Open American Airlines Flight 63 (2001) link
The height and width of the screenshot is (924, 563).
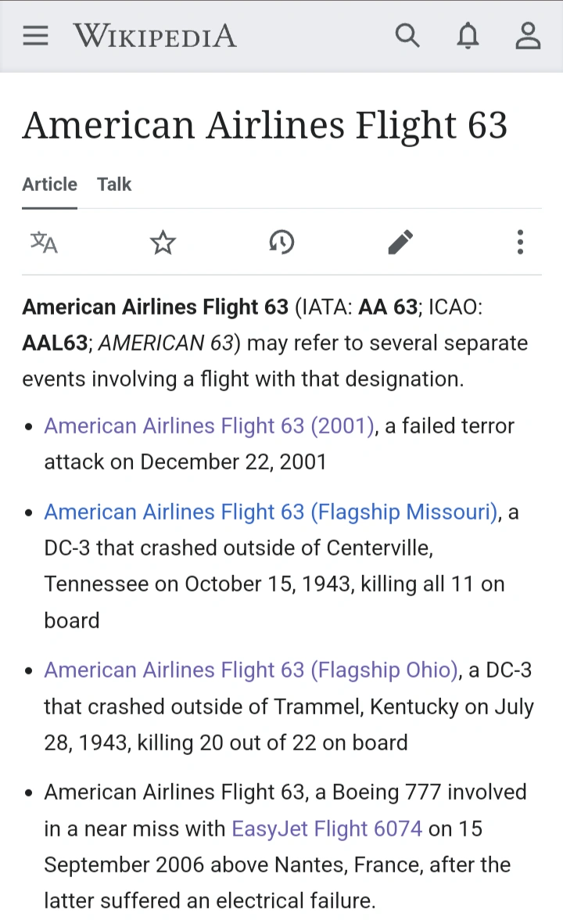(209, 426)
